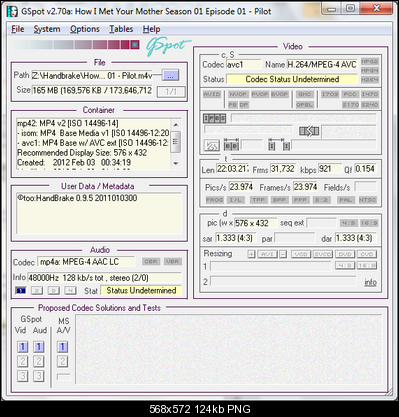Open the File menu
The image size is (399, 417).
pos(18,29)
